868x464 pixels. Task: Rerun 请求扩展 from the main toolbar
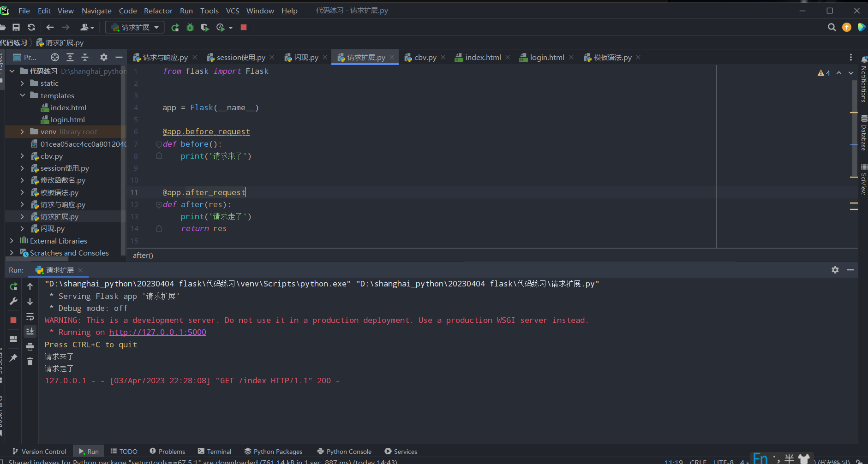[175, 28]
